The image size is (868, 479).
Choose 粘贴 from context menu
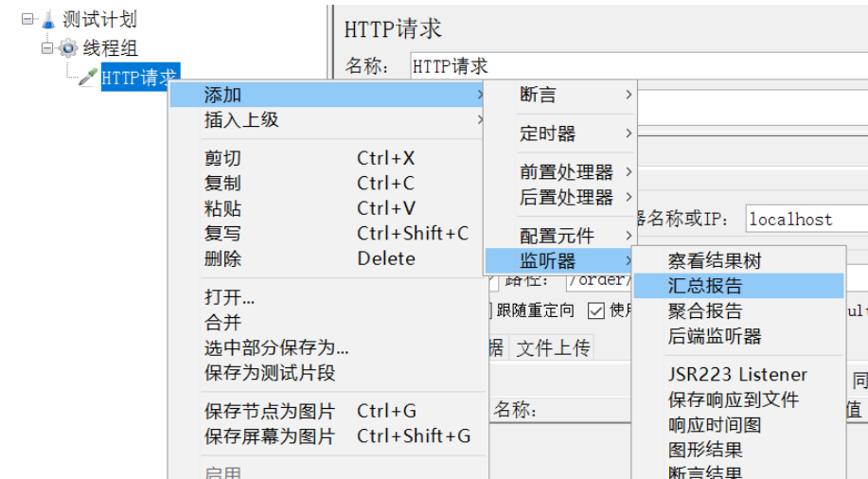328,209
